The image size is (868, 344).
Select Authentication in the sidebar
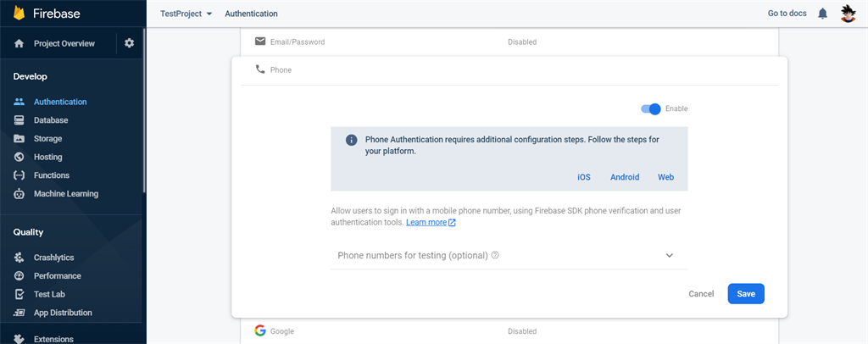click(60, 102)
